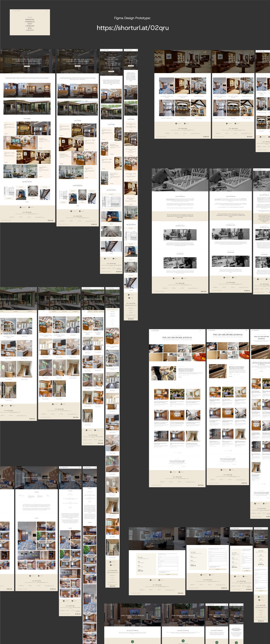Click the COMMERCIAL PROJECTS heading in the leftmost commercial mockup
Viewport: 270px width, 644px height.
tap(183, 62)
